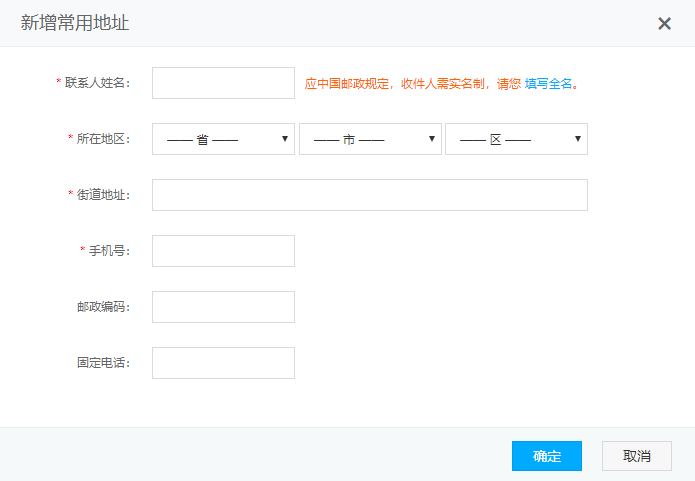
Task: Open the 填写全名 link
Action: click(549, 84)
